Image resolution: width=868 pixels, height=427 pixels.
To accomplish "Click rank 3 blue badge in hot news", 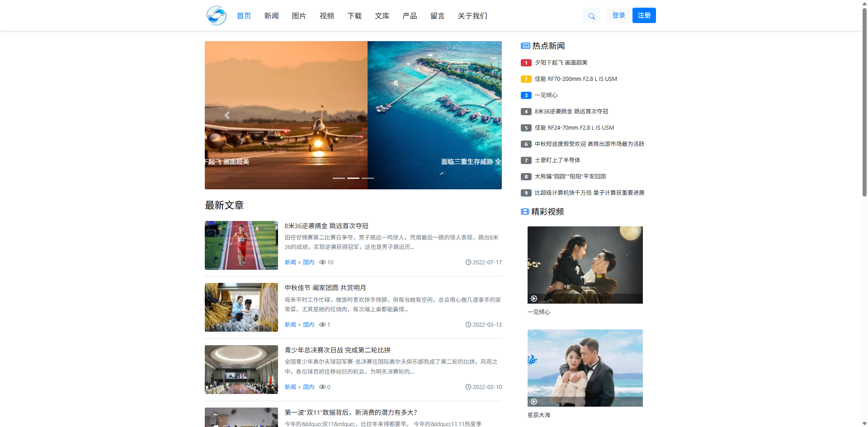I will coord(526,95).
